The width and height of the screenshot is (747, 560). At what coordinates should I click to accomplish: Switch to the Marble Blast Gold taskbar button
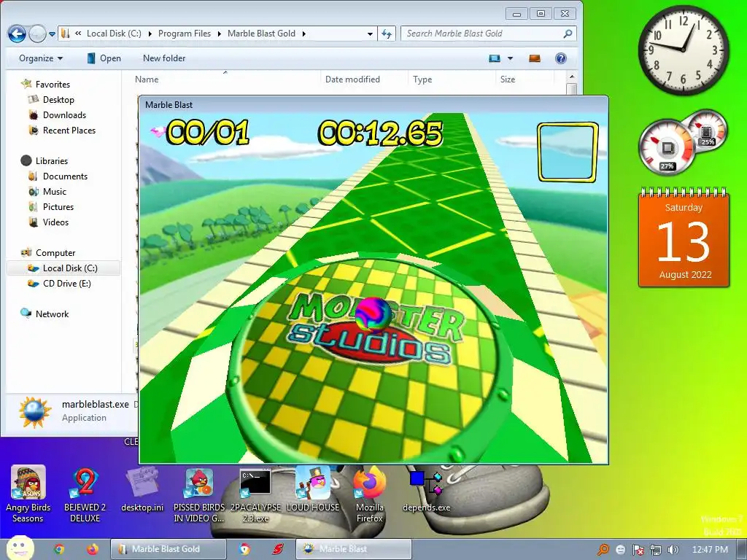click(x=169, y=549)
